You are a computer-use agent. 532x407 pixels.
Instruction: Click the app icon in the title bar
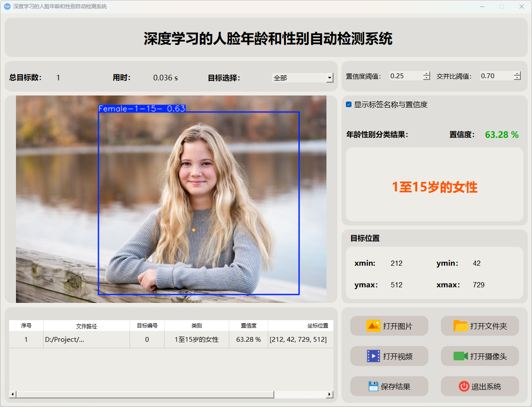(x=7, y=6)
